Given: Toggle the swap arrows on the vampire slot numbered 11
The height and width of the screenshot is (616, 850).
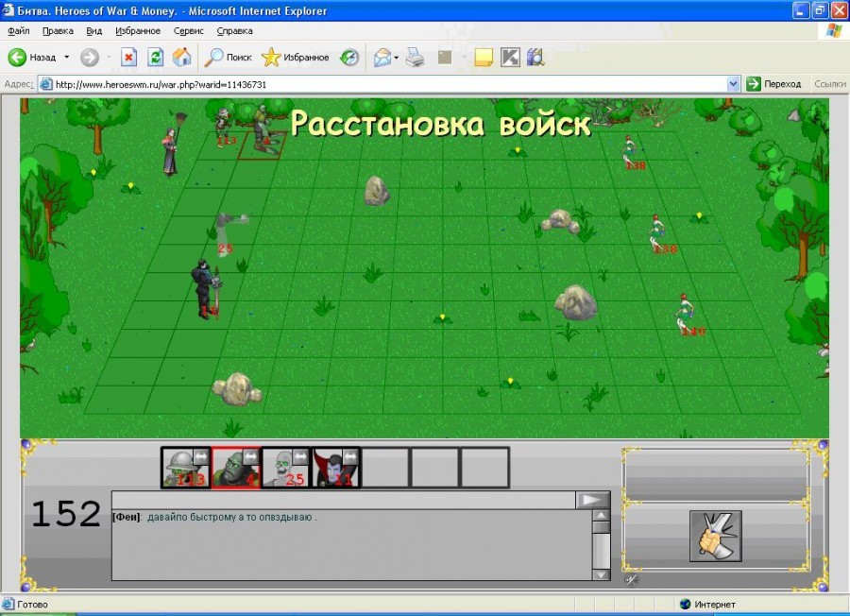Looking at the screenshot, I should pos(350,457).
